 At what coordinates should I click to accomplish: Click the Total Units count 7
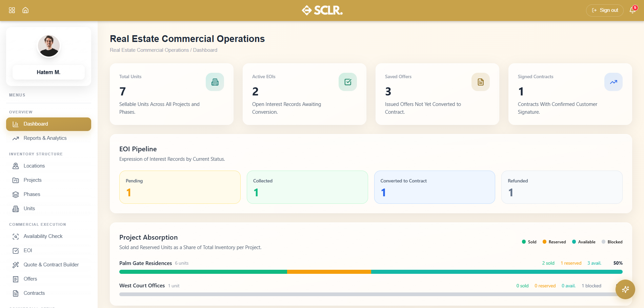pos(123,91)
